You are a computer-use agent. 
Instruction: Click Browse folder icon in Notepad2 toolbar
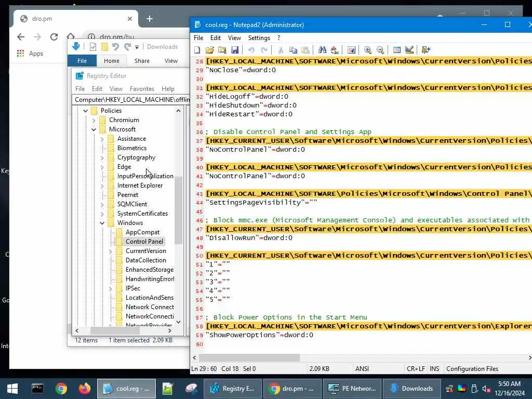tap(222, 50)
